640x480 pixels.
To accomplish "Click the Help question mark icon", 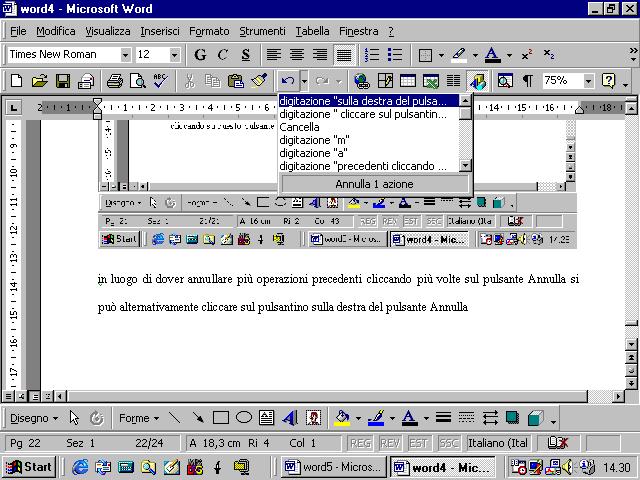I will pyautogui.click(x=608, y=81).
